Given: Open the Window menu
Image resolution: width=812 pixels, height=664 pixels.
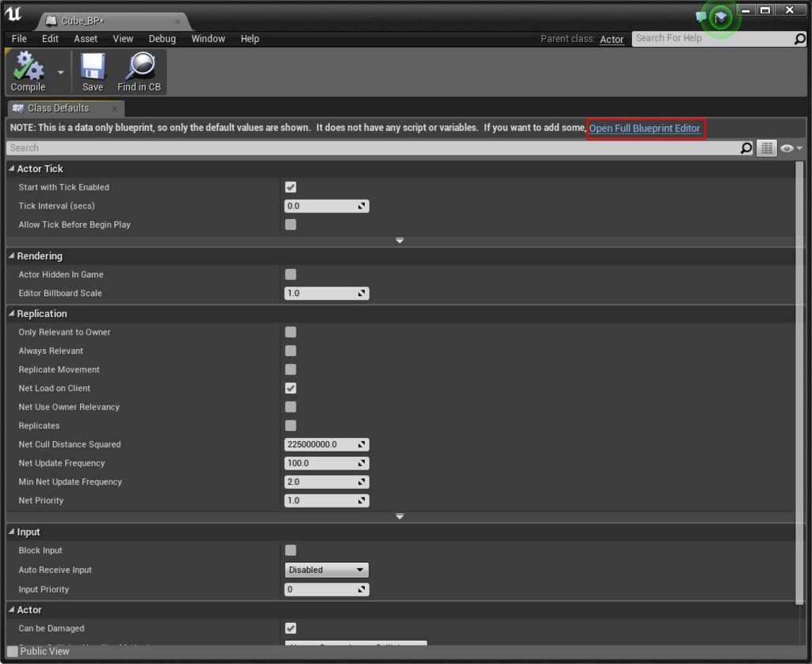Looking at the screenshot, I should coord(209,39).
